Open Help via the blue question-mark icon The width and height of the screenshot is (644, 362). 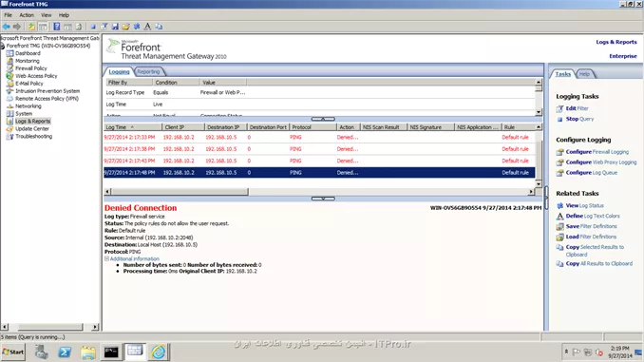point(57,27)
